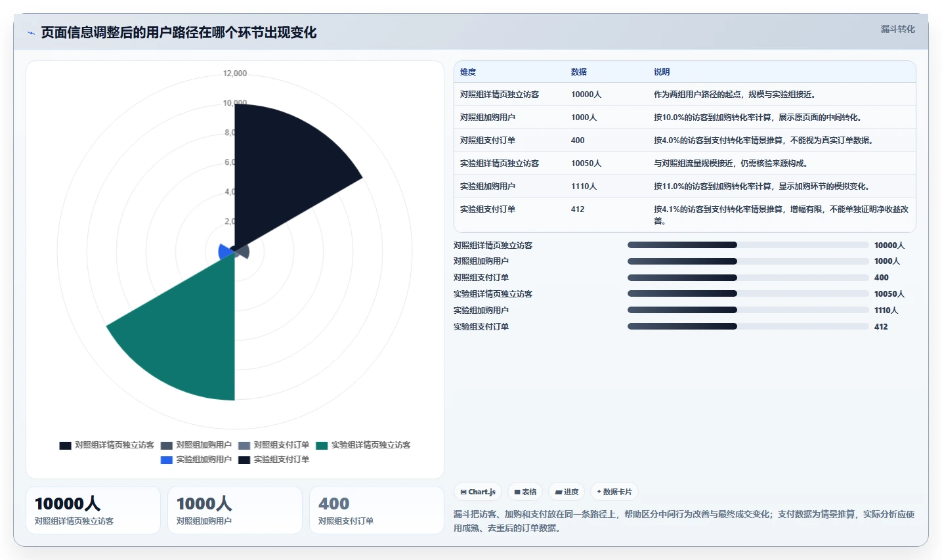Click the 12,000 axis tick label
This screenshot has height=560, width=942.
235,74
